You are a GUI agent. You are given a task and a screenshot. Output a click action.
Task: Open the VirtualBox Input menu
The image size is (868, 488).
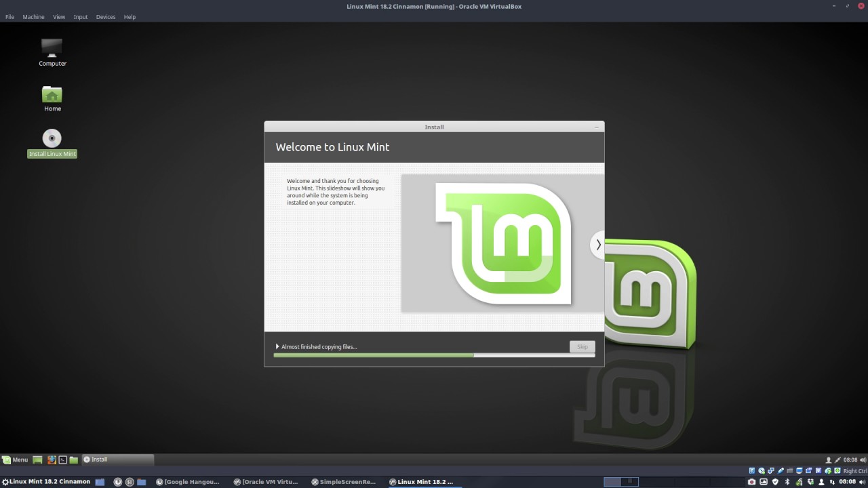tap(81, 17)
